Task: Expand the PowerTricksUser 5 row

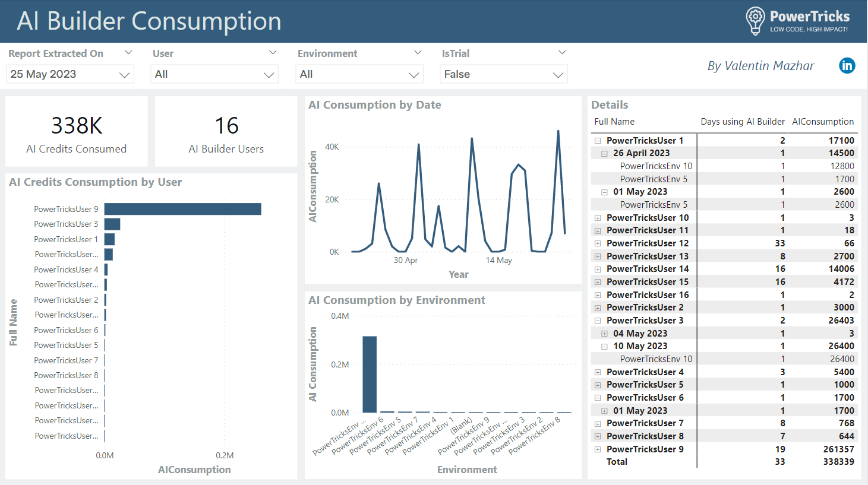Action: click(598, 385)
